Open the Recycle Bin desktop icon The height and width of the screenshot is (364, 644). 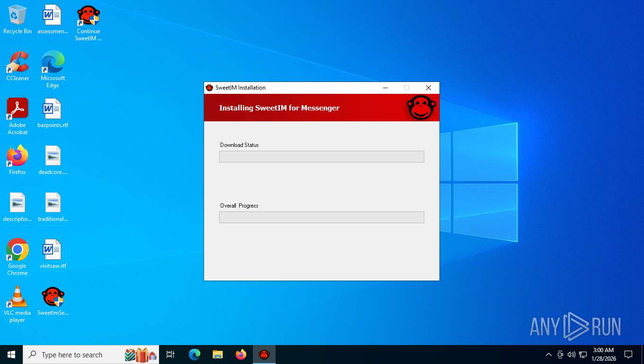pos(18,20)
